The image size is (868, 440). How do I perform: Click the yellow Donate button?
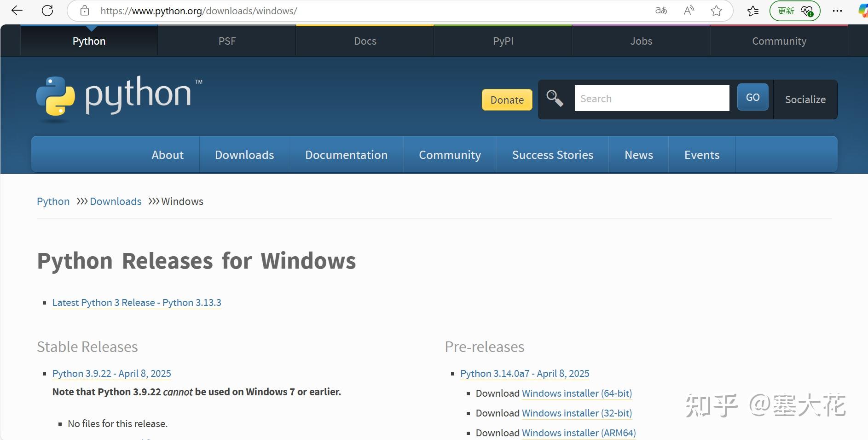[507, 100]
